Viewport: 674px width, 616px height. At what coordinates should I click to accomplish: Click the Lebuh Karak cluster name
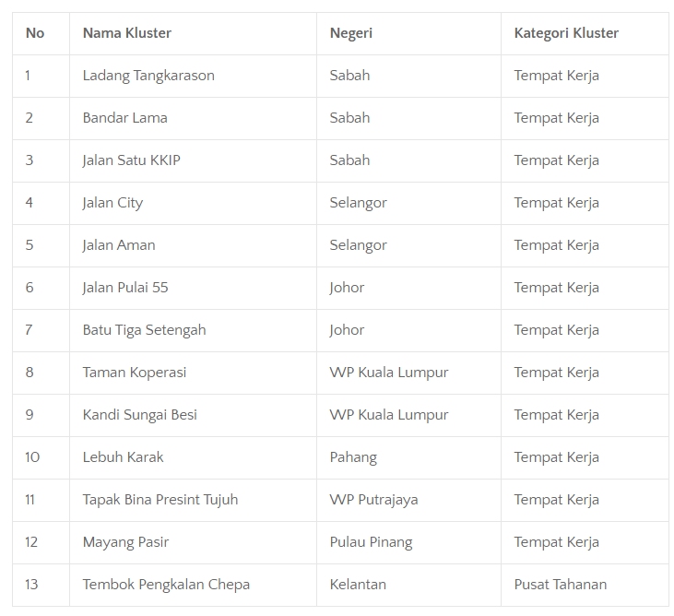[x=124, y=457]
